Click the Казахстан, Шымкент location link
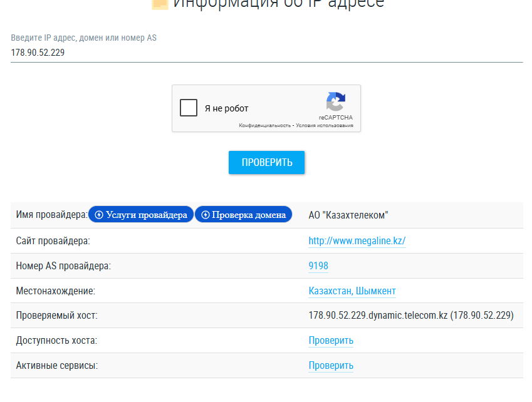The height and width of the screenshot is (402, 532). (352, 291)
